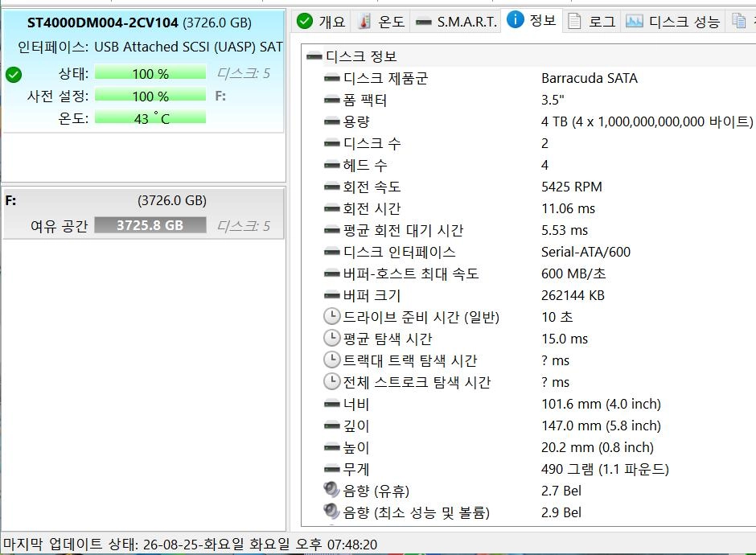Click the disk icon beside 무게
The height and width of the screenshot is (555, 756).
[x=331, y=469]
